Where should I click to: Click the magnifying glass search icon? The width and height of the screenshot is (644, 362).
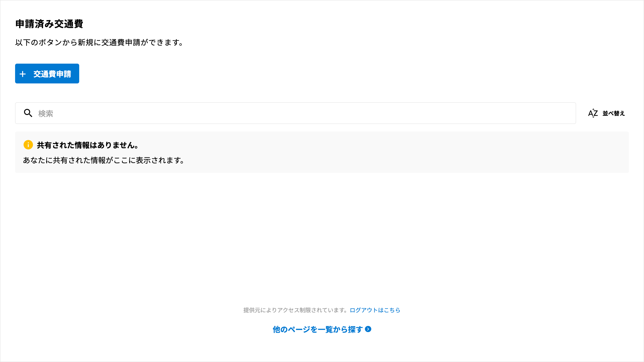point(28,113)
